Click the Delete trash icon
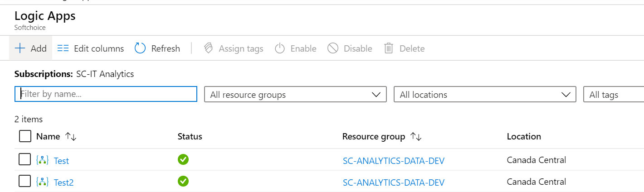Image resolution: width=644 pixels, height=192 pixels. [389, 48]
